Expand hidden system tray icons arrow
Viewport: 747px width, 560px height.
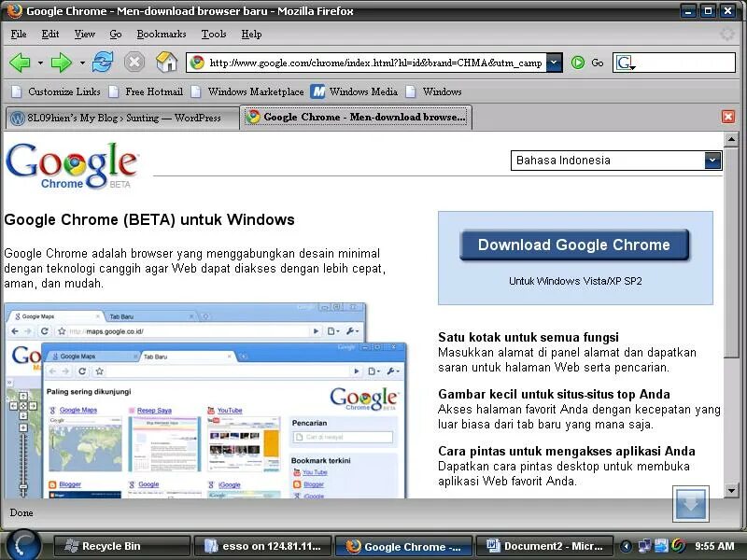626,546
